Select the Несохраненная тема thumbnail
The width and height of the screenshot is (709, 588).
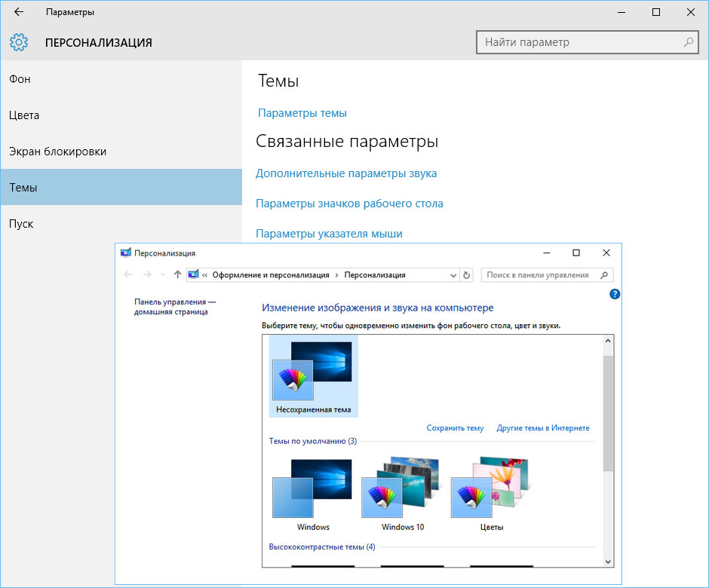coord(313,376)
